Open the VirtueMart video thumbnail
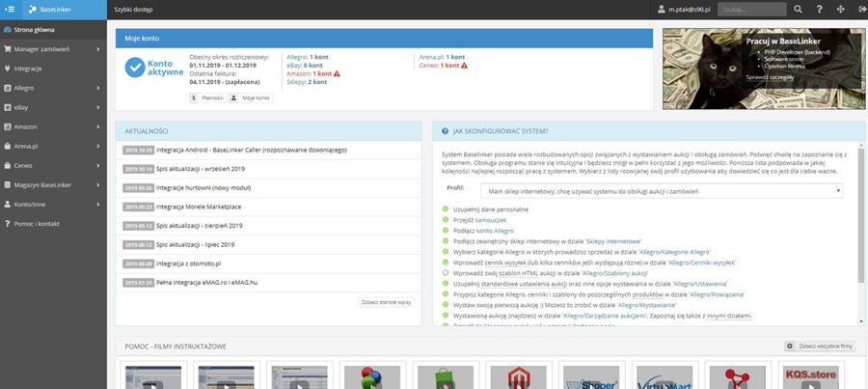This screenshot has width=868, height=389. tap(664, 376)
